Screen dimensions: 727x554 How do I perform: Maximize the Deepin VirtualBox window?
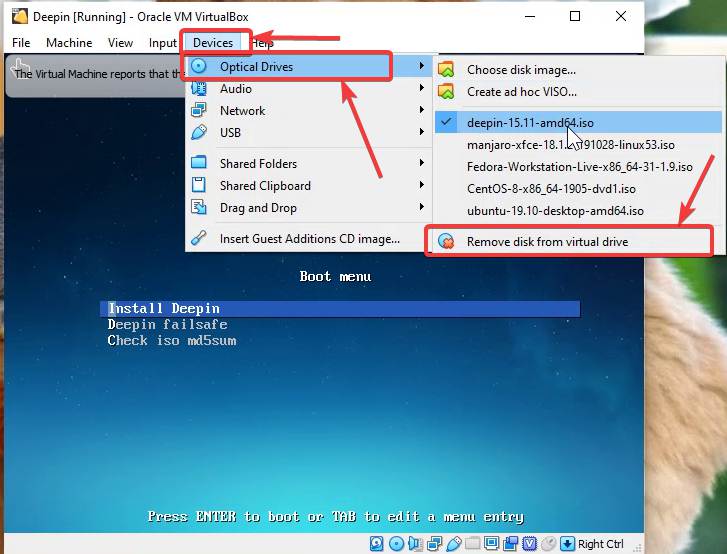(575, 16)
